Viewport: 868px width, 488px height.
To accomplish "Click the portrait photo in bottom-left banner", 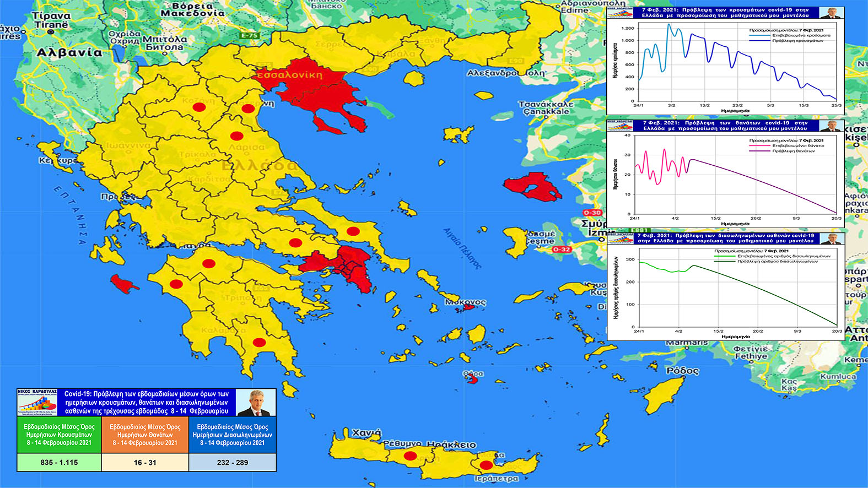I will pos(256,403).
